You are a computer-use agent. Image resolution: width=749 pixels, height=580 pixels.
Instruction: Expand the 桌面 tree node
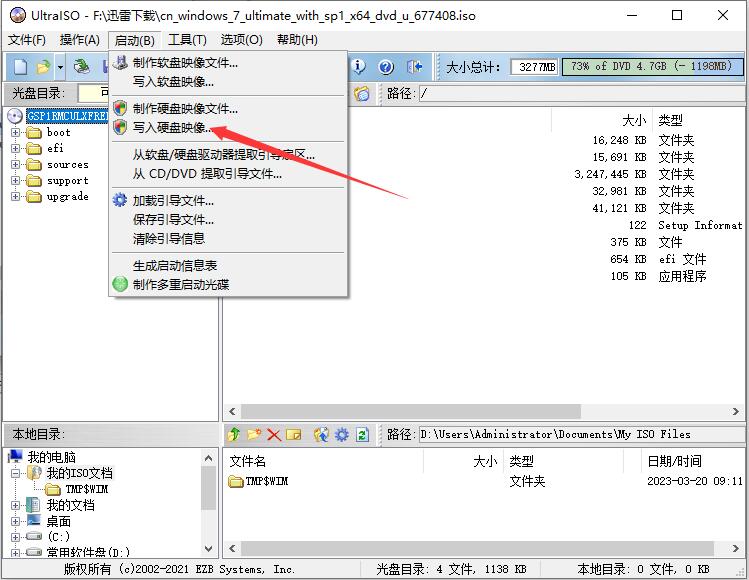(15, 521)
